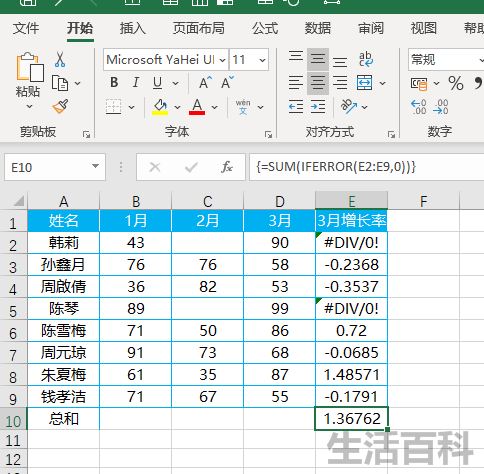Open the underline style dropdown
This screenshot has width=484, height=474.
175,83
